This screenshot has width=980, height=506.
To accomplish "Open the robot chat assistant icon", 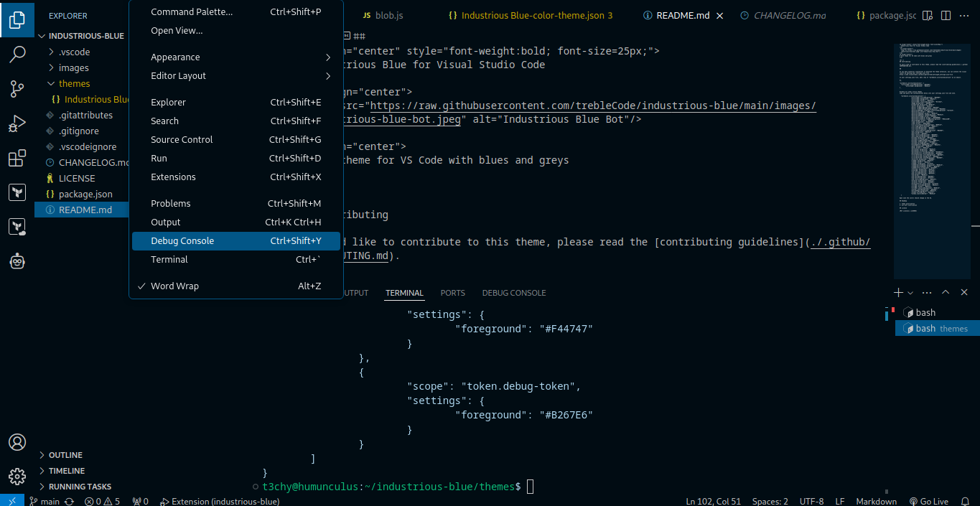I will tap(17, 262).
